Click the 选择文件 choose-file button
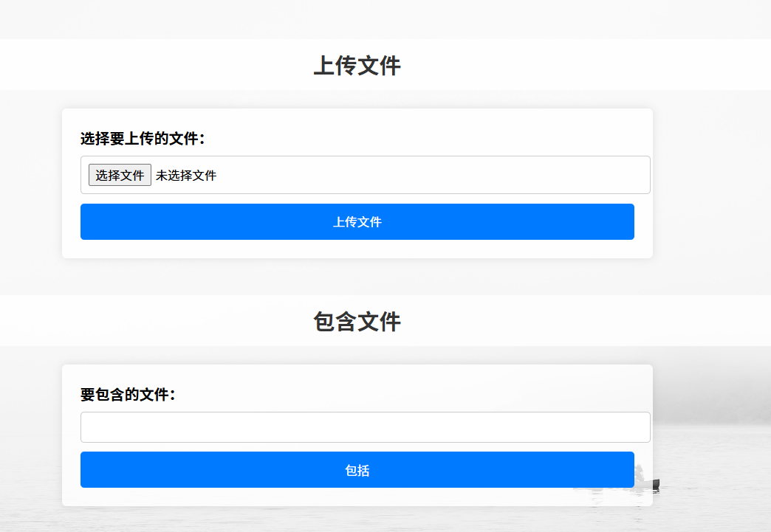This screenshot has height=532, width=771. pyautogui.click(x=120, y=176)
